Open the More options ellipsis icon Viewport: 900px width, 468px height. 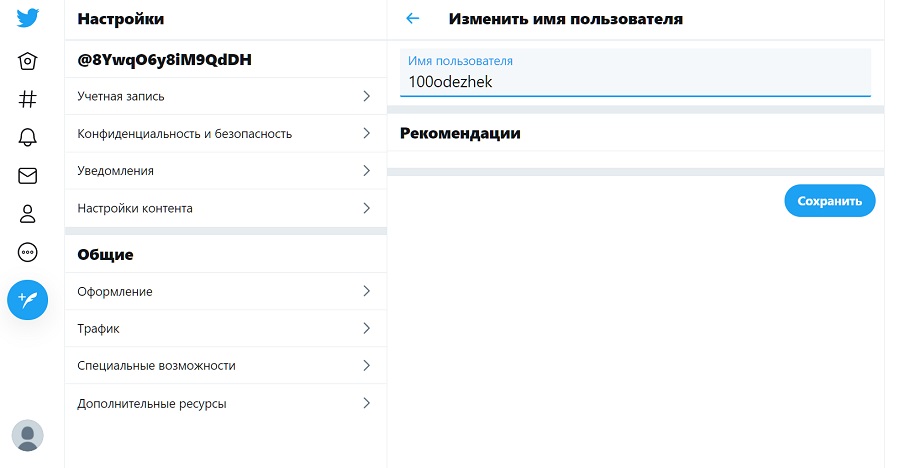[28, 252]
